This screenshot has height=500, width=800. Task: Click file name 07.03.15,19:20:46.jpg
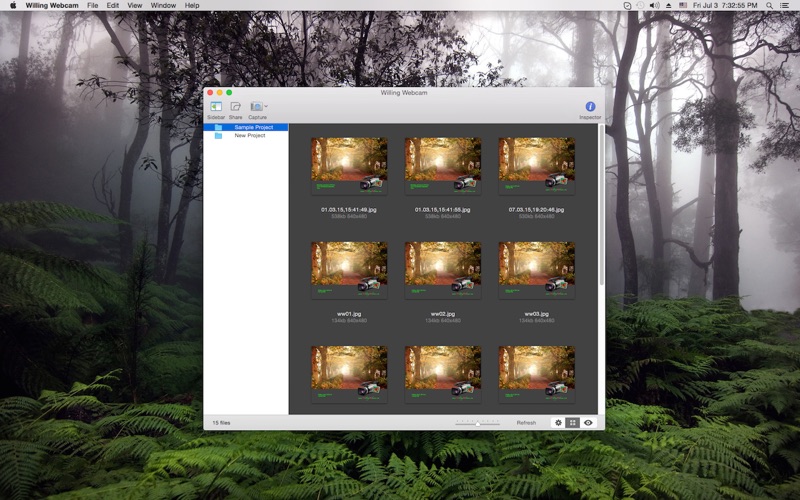tap(537, 209)
